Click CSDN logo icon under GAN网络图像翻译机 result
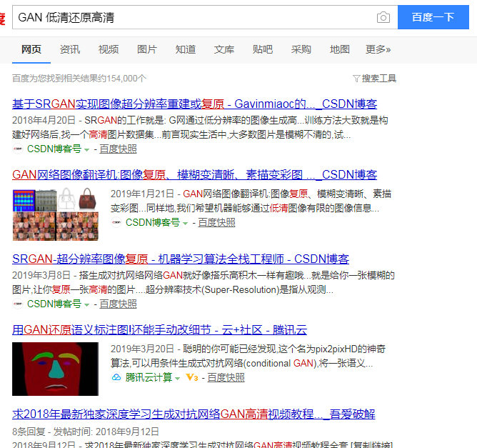 tap(116, 222)
